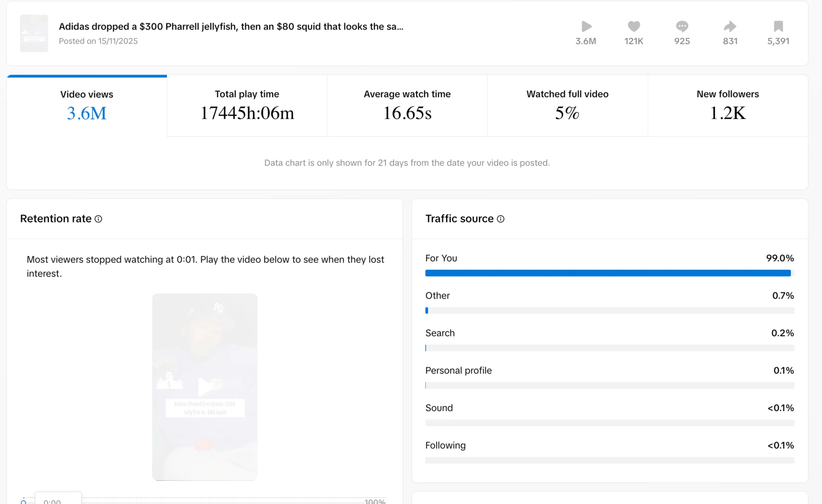Screen dimensions: 822x504
Task: Click the 121K likes count
Action: 634,41
